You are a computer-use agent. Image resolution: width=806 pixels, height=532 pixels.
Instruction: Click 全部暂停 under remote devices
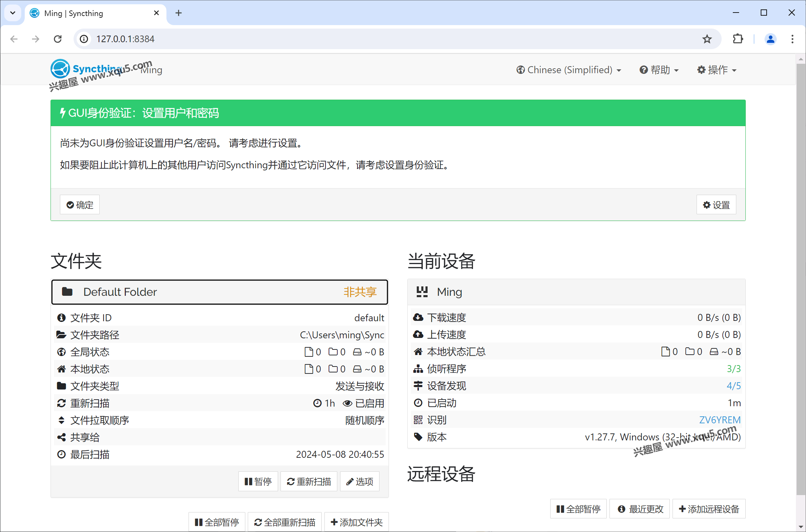point(578,509)
